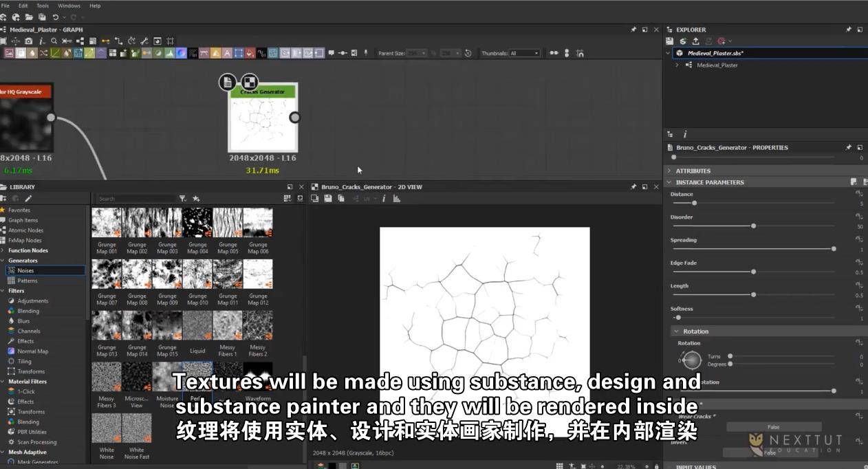The height and width of the screenshot is (469, 868).
Task: Click the checker badge above Cracks Generator node
Action: (x=250, y=82)
